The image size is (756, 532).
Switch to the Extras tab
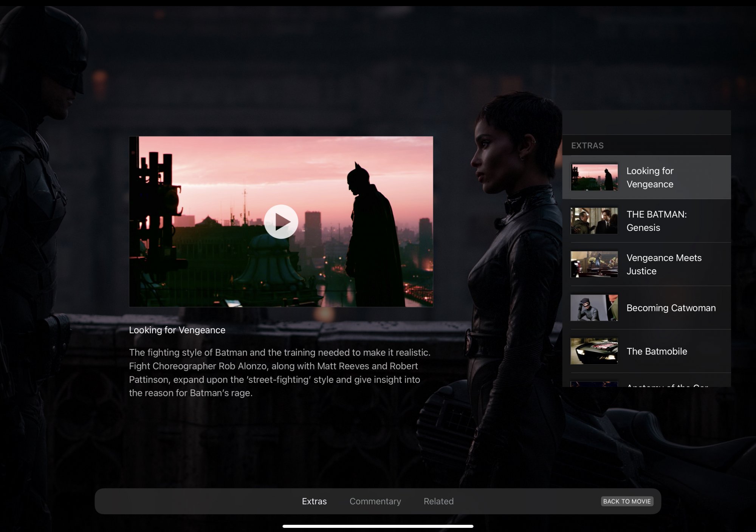click(314, 501)
